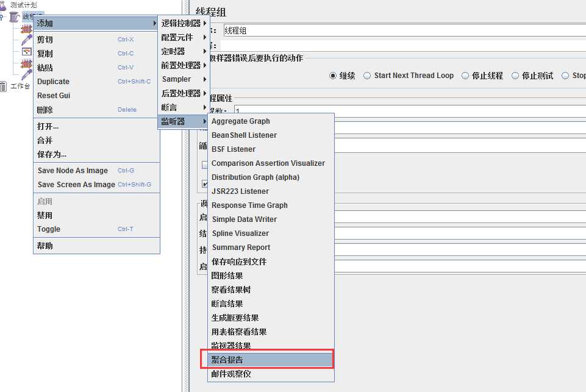Add a Response Time Graph

pos(271,205)
